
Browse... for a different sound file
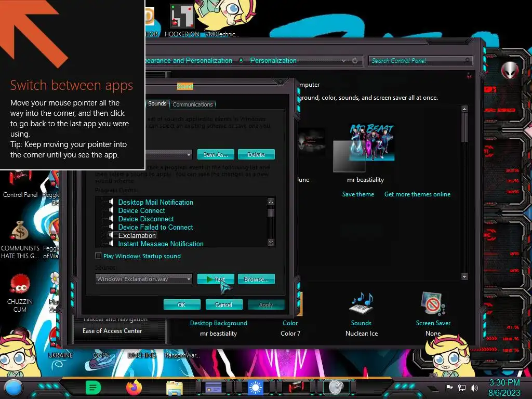coord(256,279)
